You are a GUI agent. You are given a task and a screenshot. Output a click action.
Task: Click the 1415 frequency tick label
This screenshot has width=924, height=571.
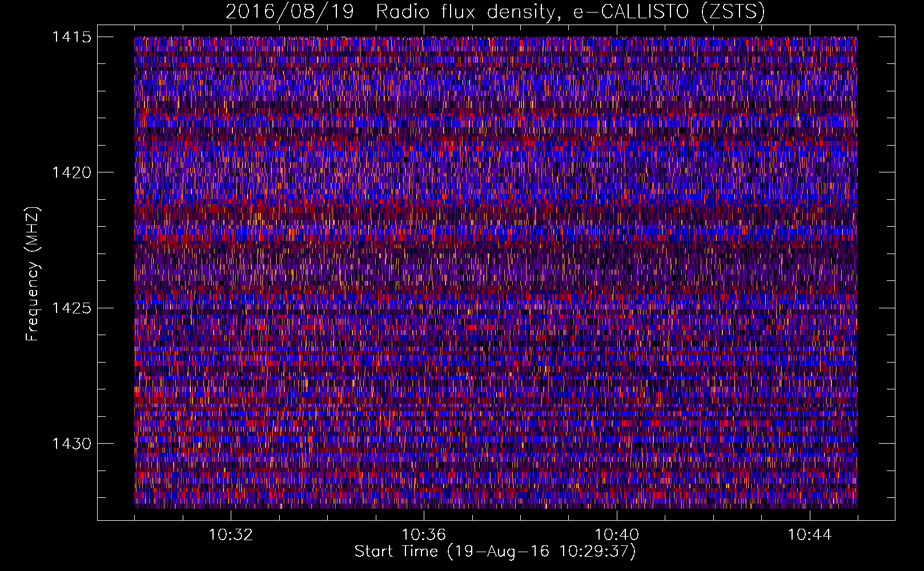click(71, 37)
